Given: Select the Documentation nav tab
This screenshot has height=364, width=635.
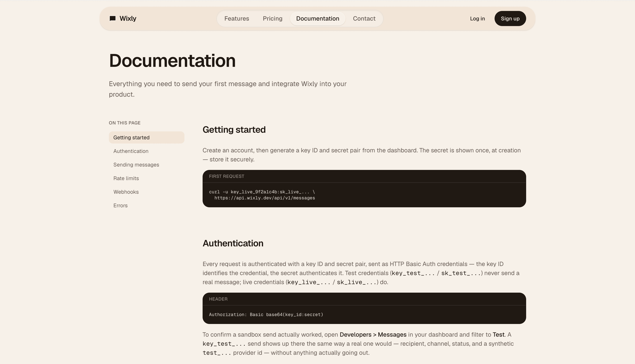Looking at the screenshot, I should [x=317, y=19].
